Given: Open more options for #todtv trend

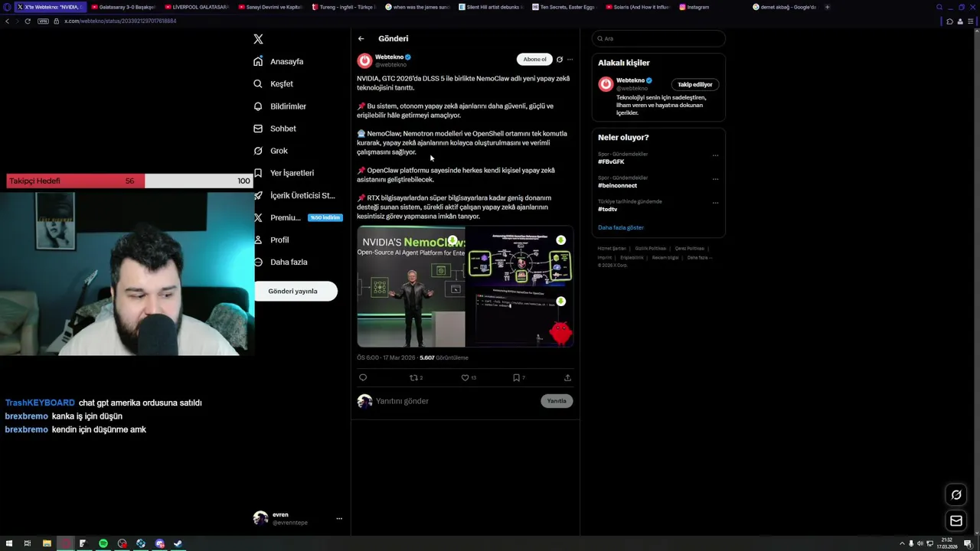Looking at the screenshot, I should coord(715,203).
